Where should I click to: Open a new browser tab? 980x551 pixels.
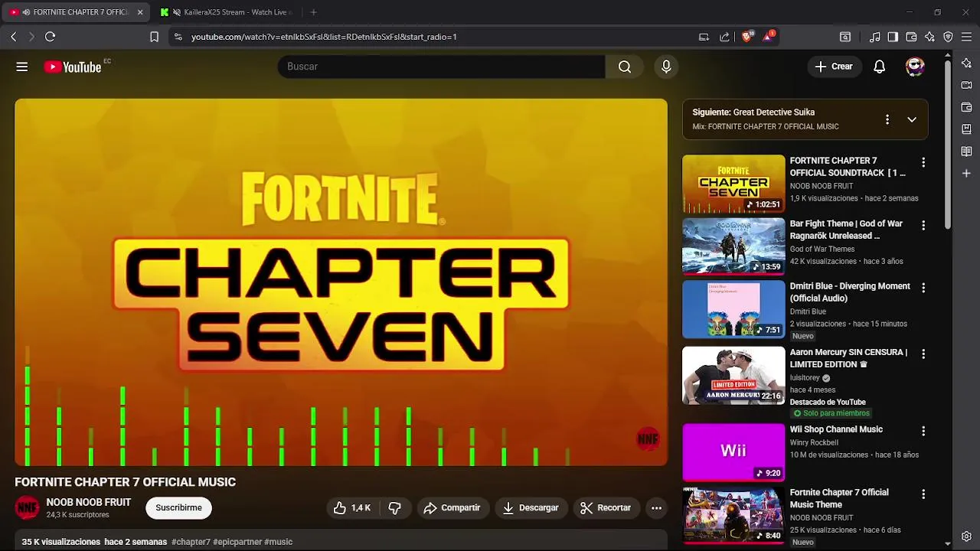tap(313, 12)
